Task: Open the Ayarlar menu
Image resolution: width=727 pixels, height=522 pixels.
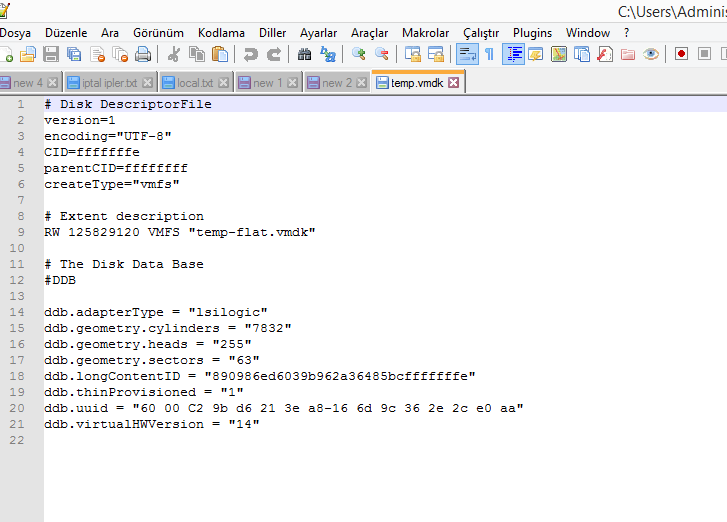Action: point(319,32)
